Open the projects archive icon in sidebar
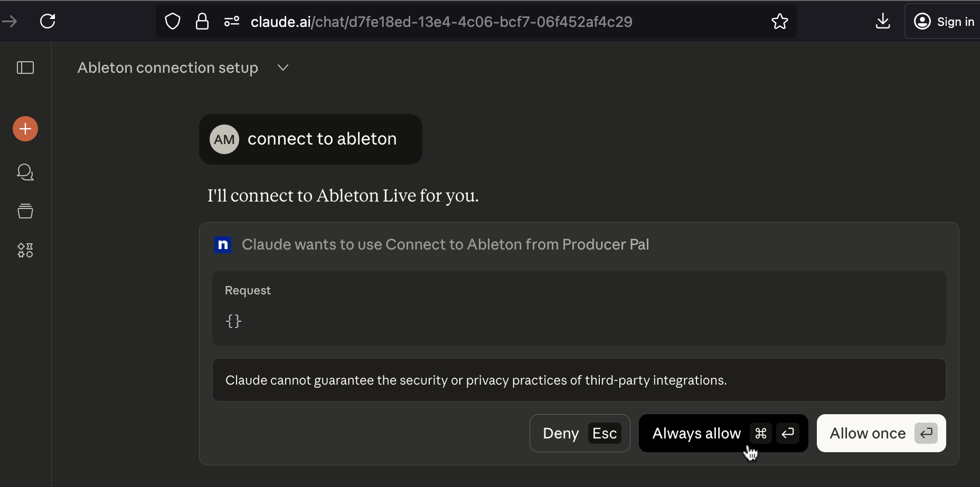The height and width of the screenshot is (487, 980). click(x=25, y=211)
